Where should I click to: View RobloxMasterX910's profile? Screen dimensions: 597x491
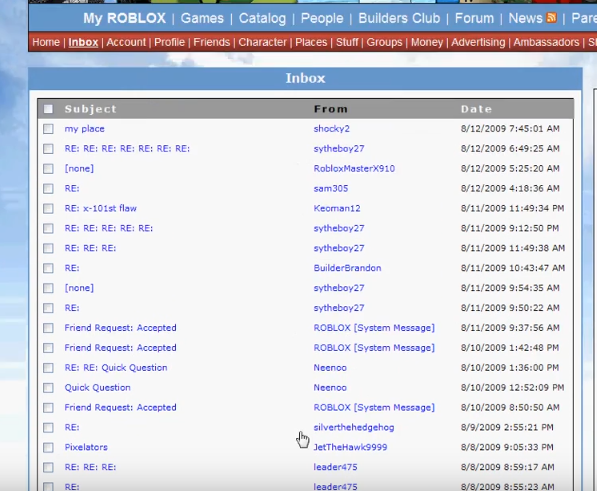pyautogui.click(x=354, y=169)
